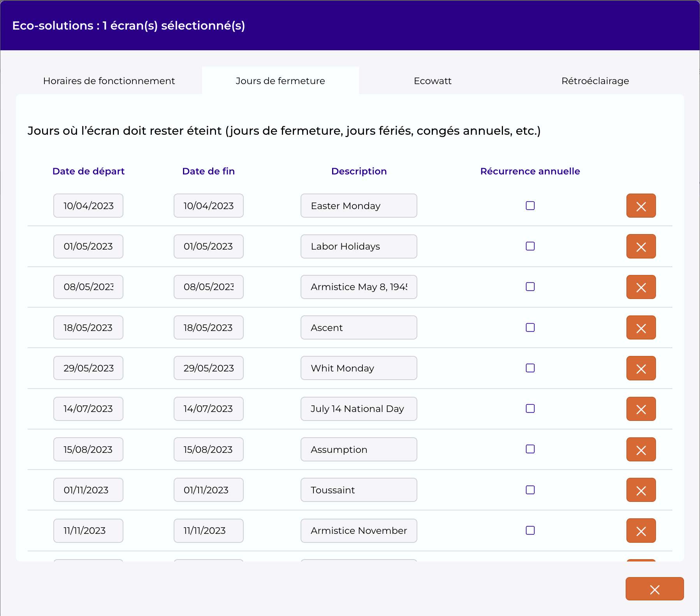Viewport: 700px width, 616px height.
Task: Delete the Assumption closure row
Action: click(x=641, y=449)
